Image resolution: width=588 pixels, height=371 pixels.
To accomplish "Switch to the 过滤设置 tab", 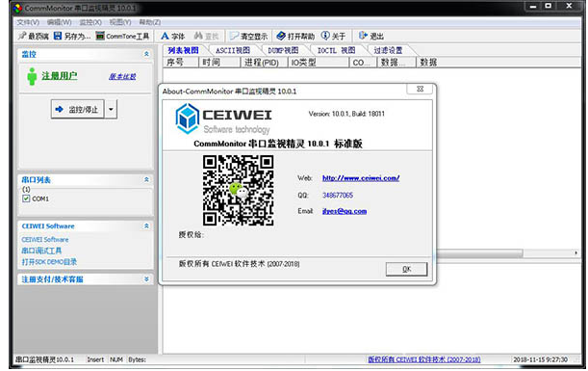I will pyautogui.click(x=388, y=50).
